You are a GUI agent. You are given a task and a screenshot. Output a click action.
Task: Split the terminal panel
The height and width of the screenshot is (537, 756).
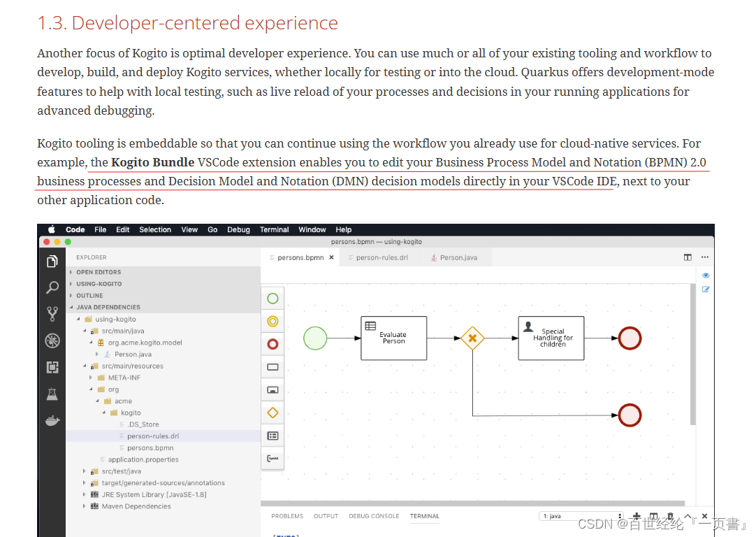pyautogui.click(x=653, y=516)
